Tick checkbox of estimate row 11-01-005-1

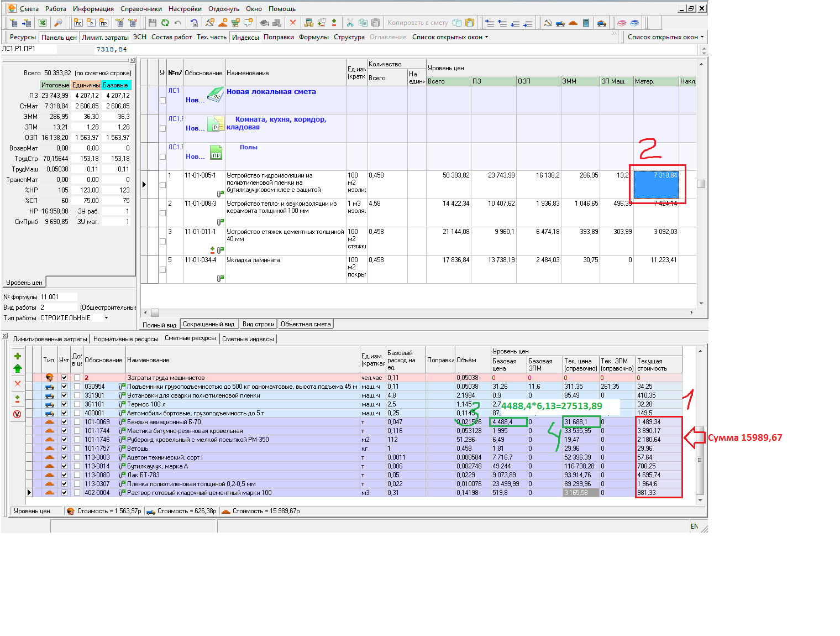click(162, 185)
